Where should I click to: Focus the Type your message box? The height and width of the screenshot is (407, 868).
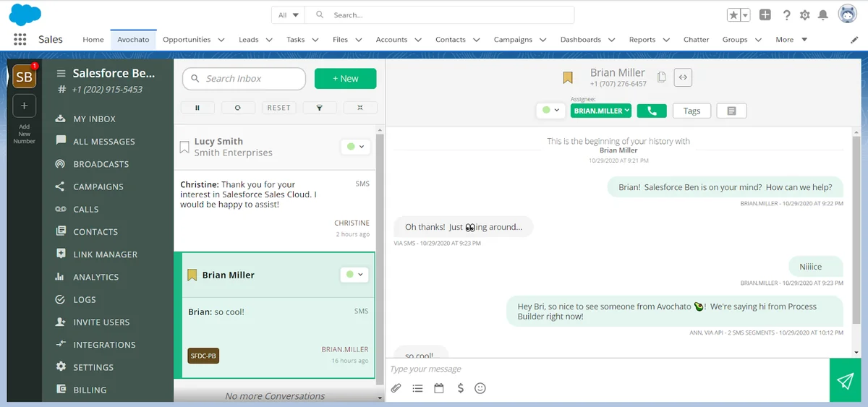pos(608,369)
